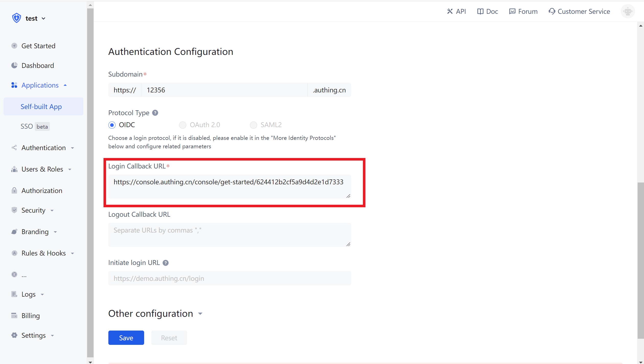
Task: Open the Dashboard from the sidebar
Action: (x=38, y=65)
